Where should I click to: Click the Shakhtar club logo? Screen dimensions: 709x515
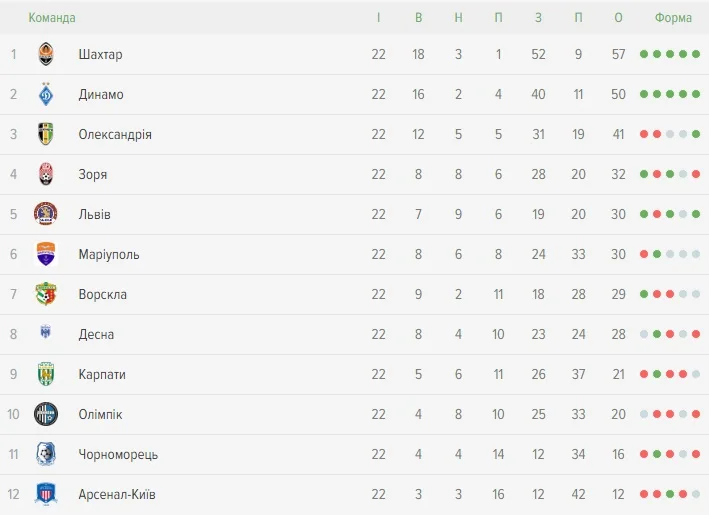tap(46, 54)
